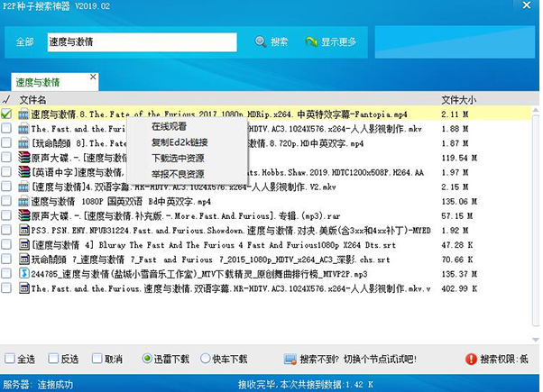Select 快车下载 radio button
543x392 pixels.
click(206, 359)
